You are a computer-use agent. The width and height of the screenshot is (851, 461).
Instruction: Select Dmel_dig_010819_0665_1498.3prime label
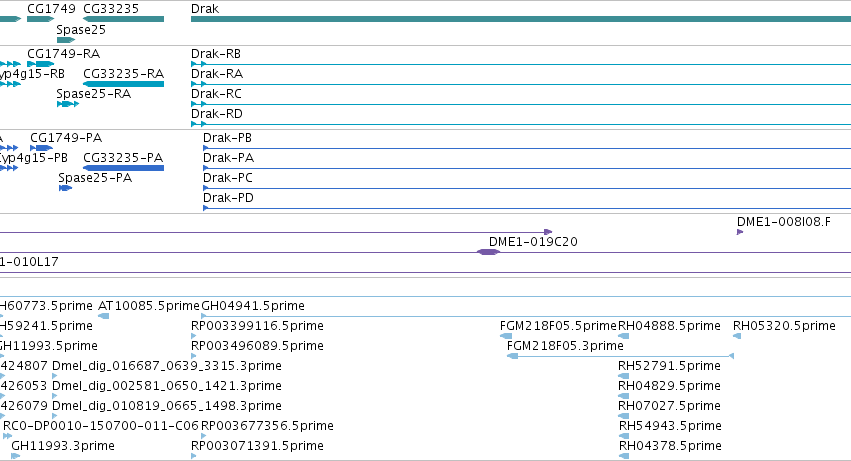(167, 407)
